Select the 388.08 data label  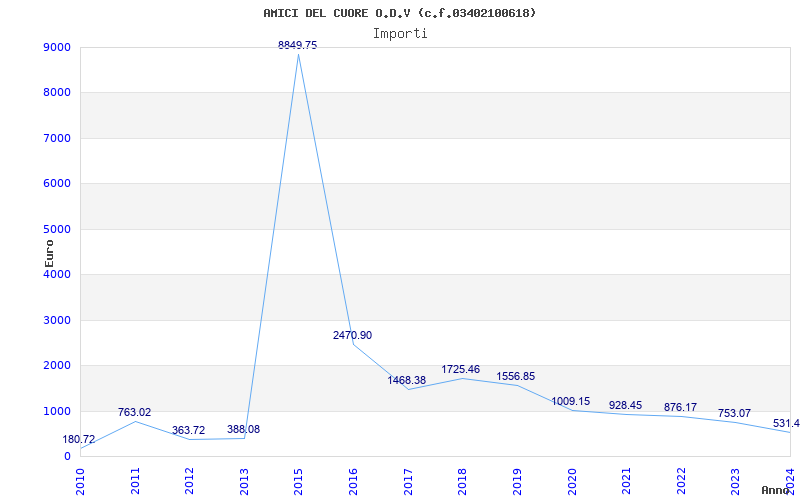pos(243,430)
